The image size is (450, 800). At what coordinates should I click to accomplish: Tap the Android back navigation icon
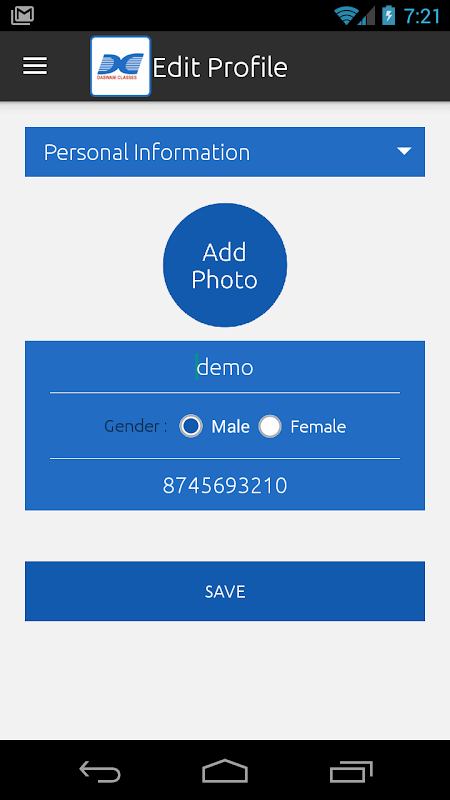click(99, 770)
